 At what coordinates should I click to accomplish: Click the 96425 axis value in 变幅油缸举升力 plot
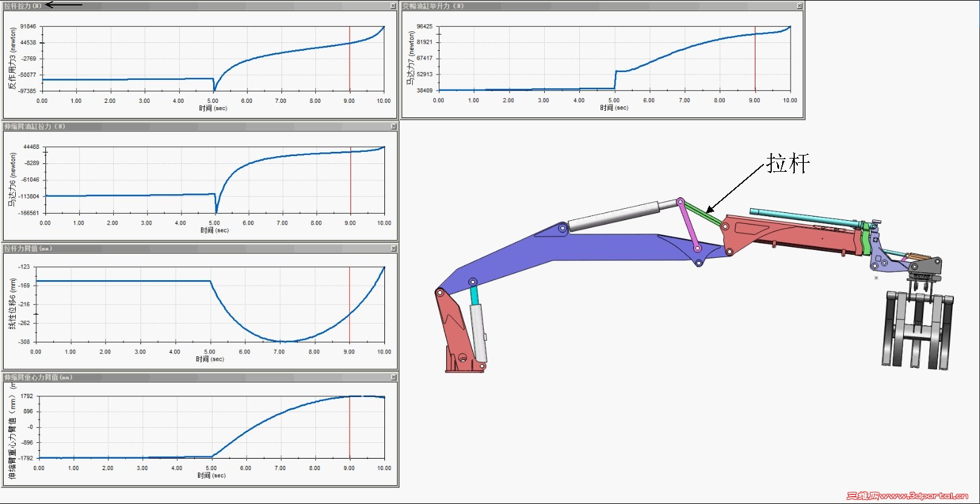(x=425, y=27)
